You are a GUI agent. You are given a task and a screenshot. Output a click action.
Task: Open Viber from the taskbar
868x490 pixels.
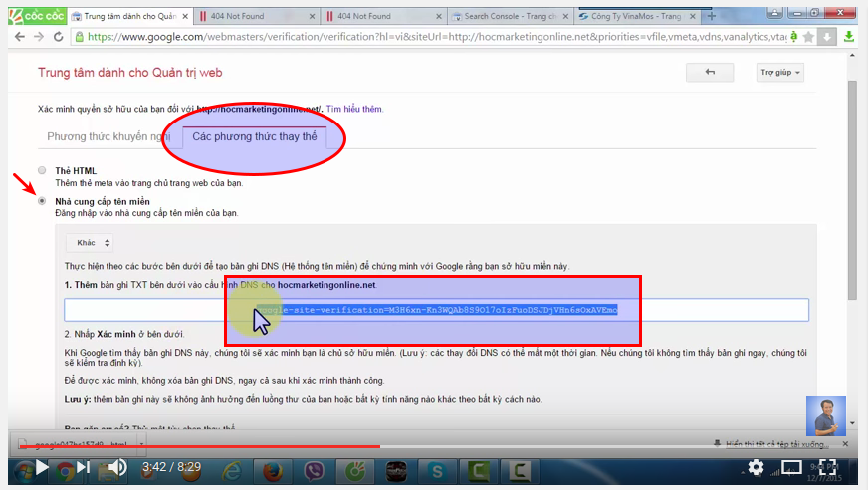click(314, 471)
